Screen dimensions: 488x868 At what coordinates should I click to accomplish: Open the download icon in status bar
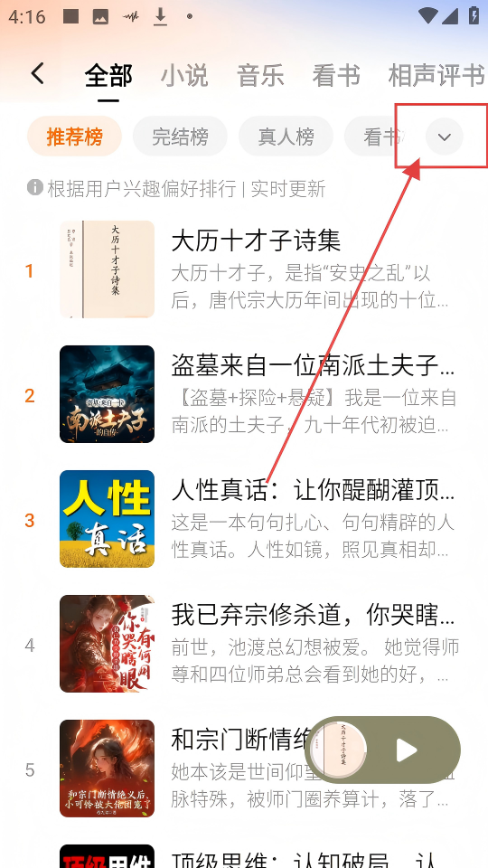[x=161, y=16]
